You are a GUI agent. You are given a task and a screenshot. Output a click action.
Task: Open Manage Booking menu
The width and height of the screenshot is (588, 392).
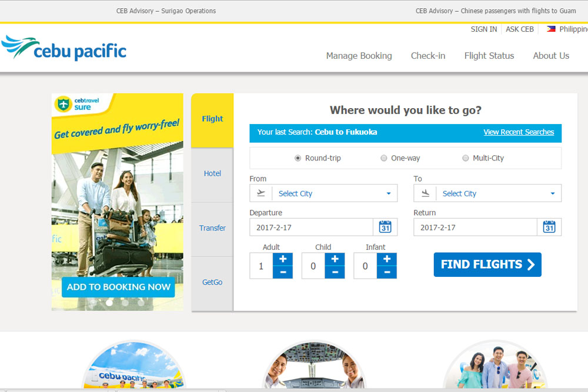pos(359,56)
